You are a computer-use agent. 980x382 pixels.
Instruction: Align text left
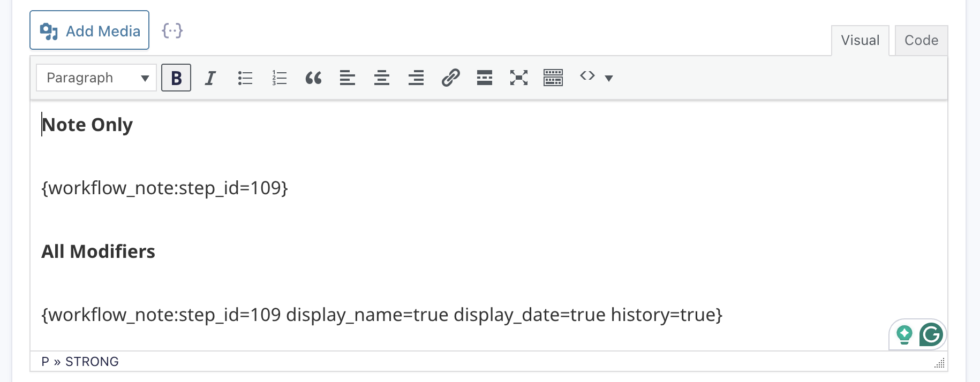pyautogui.click(x=348, y=78)
